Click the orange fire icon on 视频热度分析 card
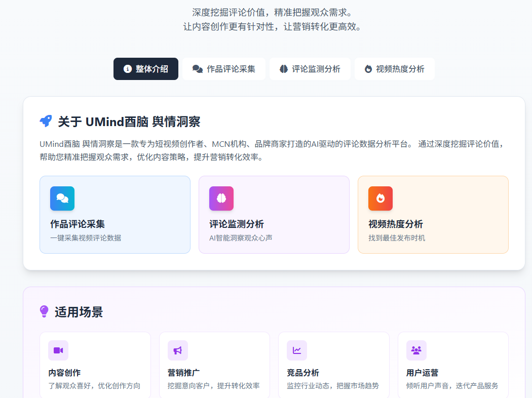The height and width of the screenshot is (398, 532). (x=381, y=198)
